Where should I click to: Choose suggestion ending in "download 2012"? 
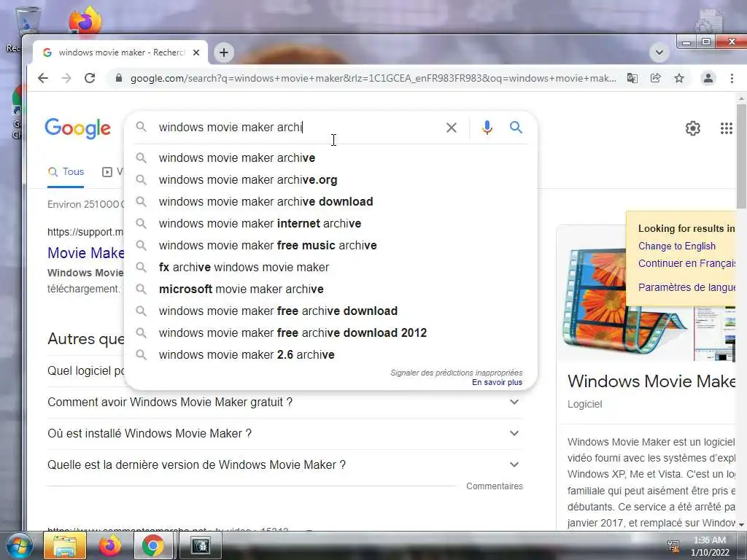coord(330,332)
